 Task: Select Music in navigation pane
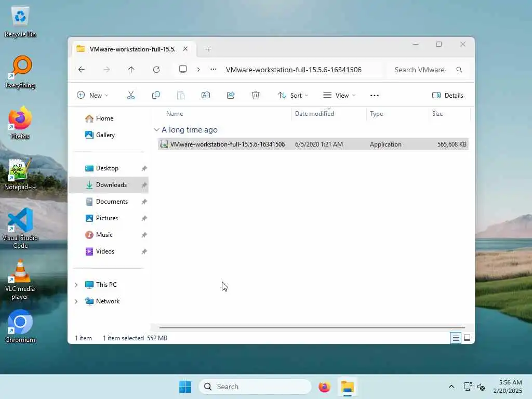tap(109, 235)
